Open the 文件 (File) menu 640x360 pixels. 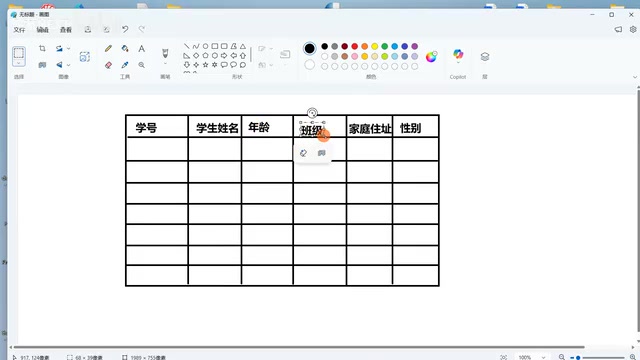click(19, 30)
